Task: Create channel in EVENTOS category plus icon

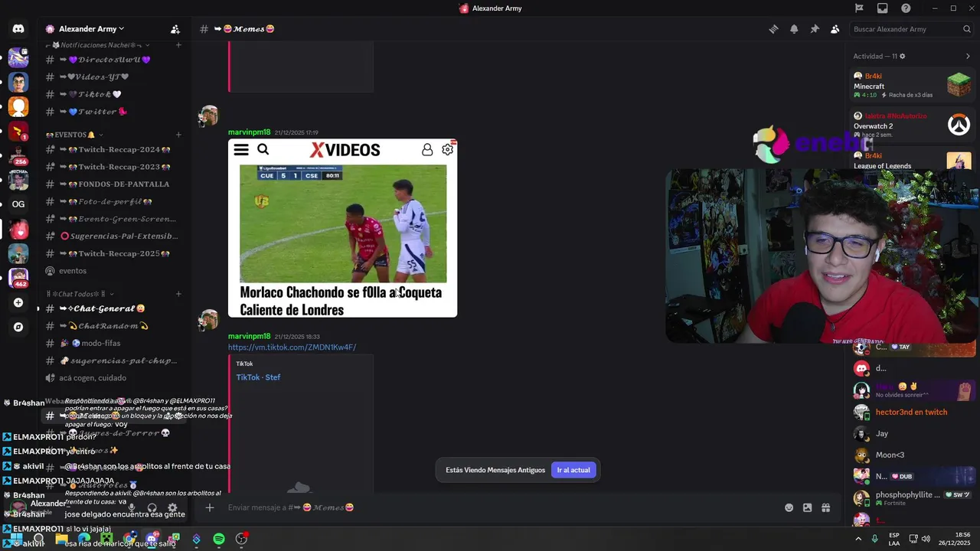Action: click(178, 135)
